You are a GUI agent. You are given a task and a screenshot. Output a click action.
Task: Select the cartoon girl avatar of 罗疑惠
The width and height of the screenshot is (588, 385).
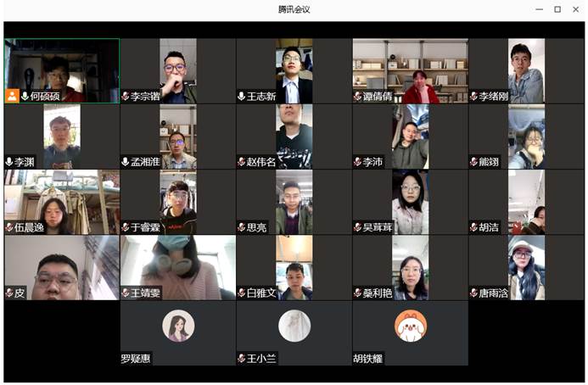tap(178, 326)
